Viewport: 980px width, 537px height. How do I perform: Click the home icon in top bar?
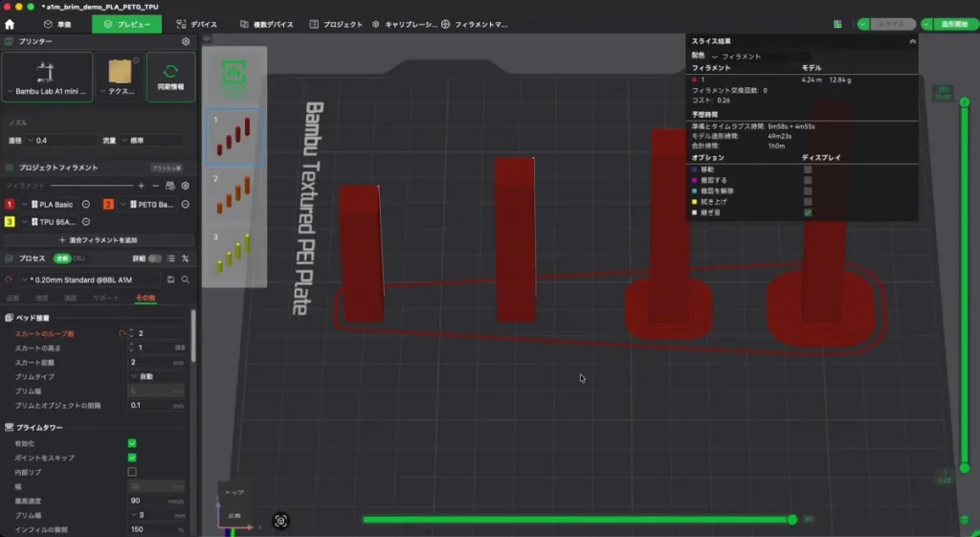[x=10, y=24]
